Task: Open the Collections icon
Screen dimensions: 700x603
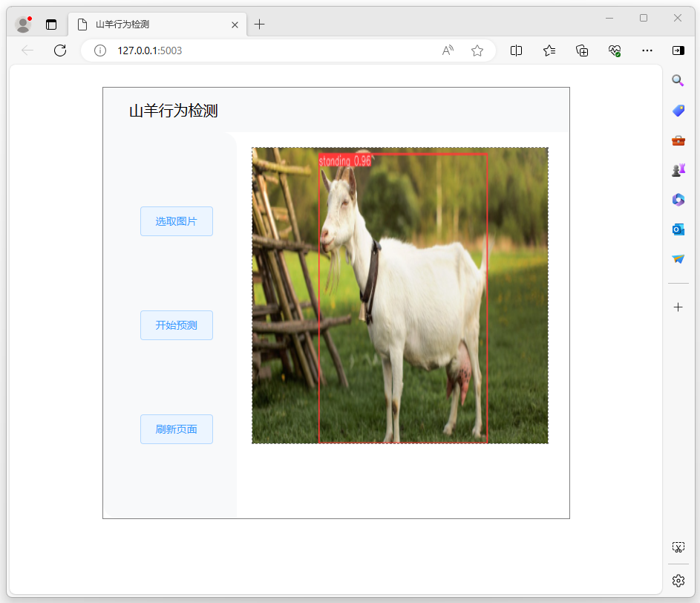Action: tap(582, 50)
